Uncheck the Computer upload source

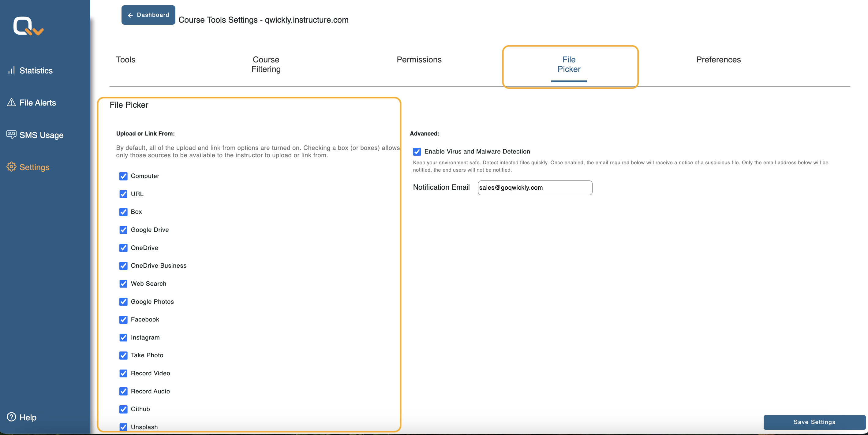123,176
